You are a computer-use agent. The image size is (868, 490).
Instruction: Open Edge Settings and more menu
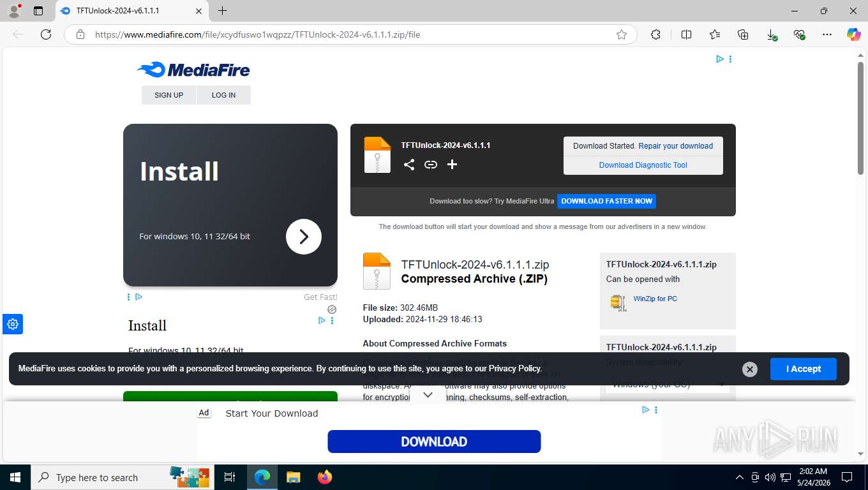(x=828, y=34)
